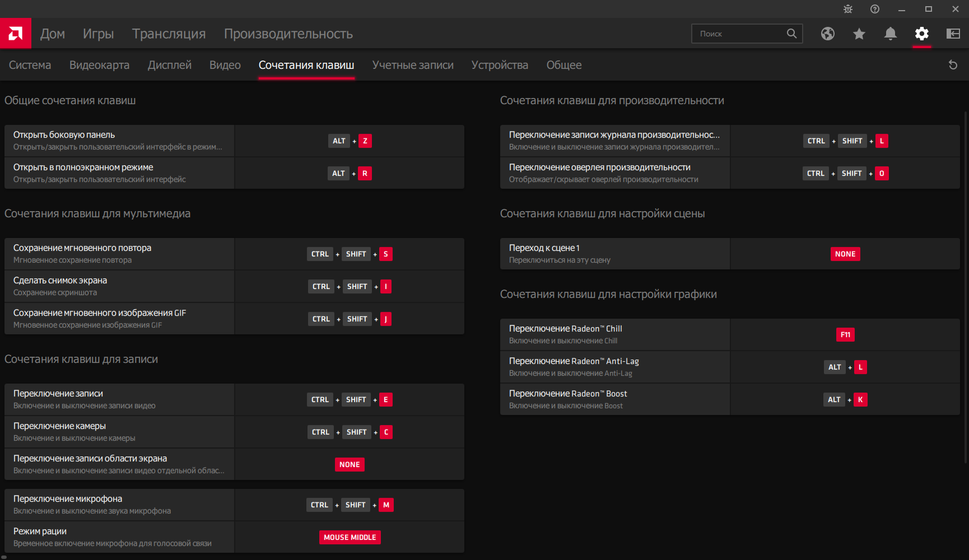Click the vertical scrollbar on the right

pyautogui.click(x=965, y=280)
